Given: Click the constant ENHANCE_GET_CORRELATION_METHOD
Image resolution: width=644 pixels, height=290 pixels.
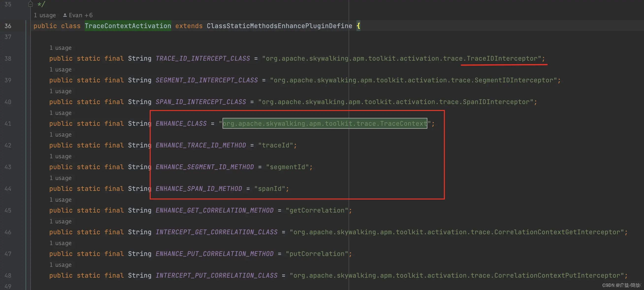Looking at the screenshot, I should [x=214, y=210].
